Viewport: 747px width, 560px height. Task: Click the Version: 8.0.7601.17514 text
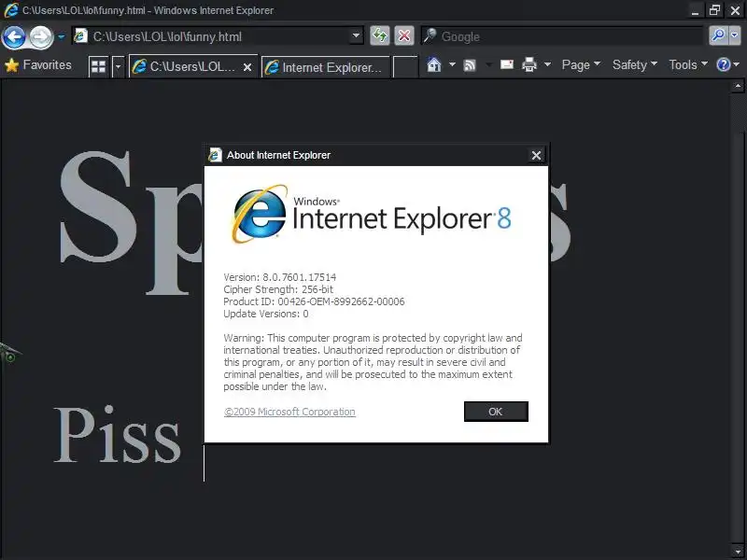279,277
